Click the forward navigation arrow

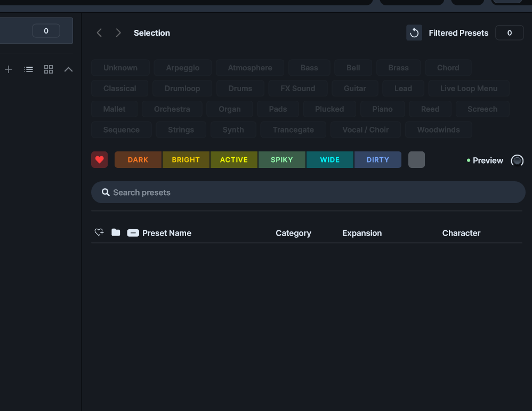[x=118, y=33]
